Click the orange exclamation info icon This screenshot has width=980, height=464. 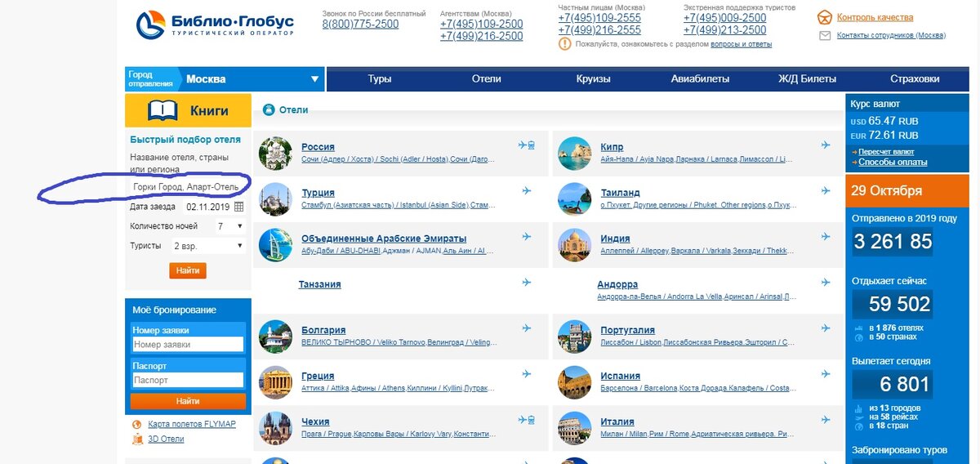pos(564,43)
